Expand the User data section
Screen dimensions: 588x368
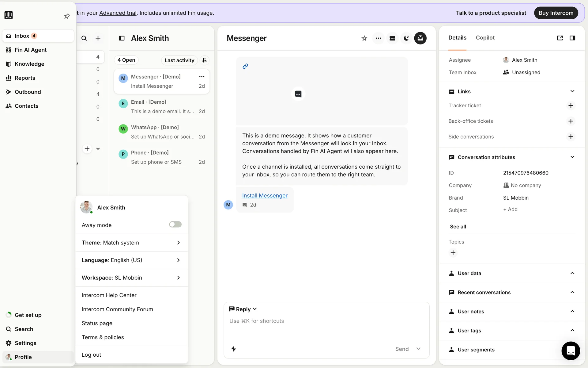572,273
